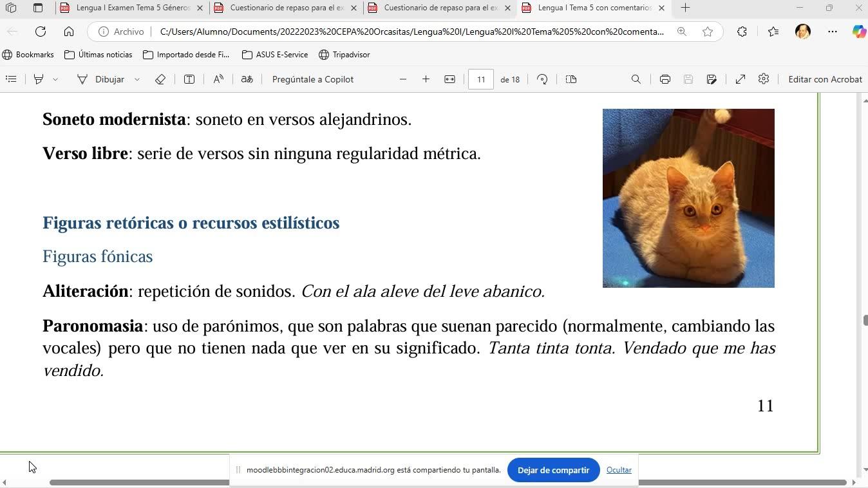Zoom out using the minus button
Screen dimensions: 868x488
click(403, 79)
